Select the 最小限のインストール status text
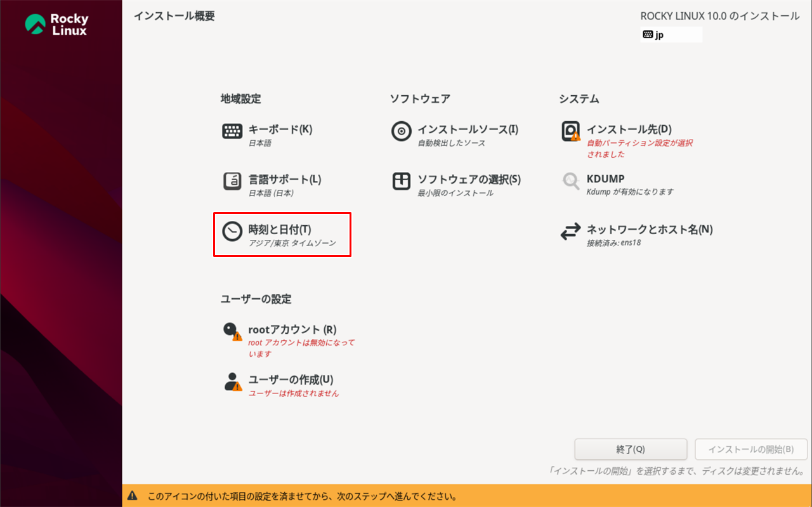This screenshot has height=507, width=812. point(455,193)
